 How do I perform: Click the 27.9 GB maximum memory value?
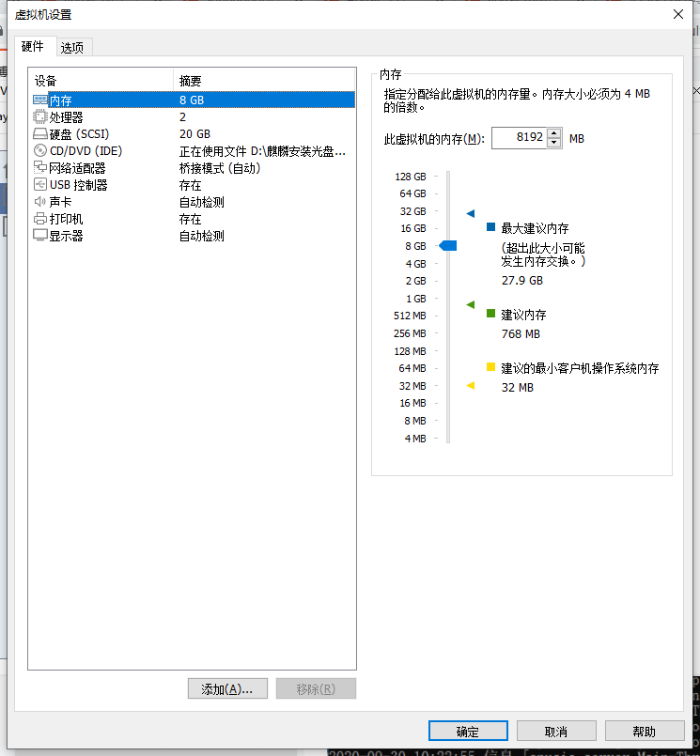[x=522, y=280]
